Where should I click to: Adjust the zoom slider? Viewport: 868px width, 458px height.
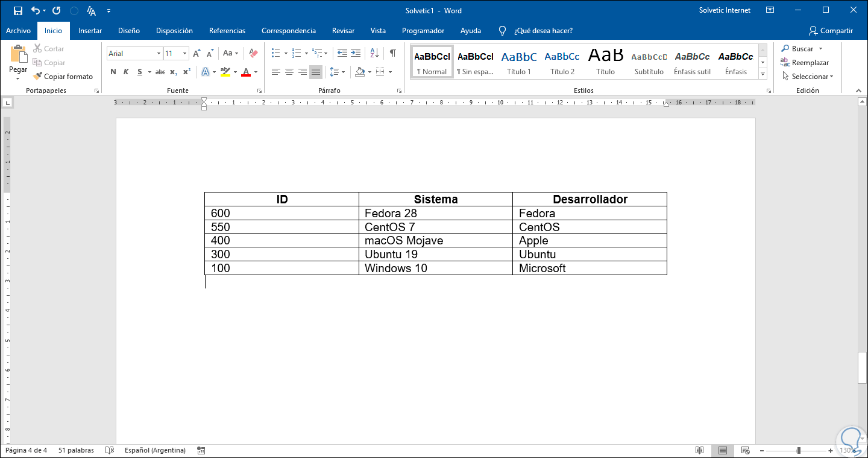tap(799, 451)
